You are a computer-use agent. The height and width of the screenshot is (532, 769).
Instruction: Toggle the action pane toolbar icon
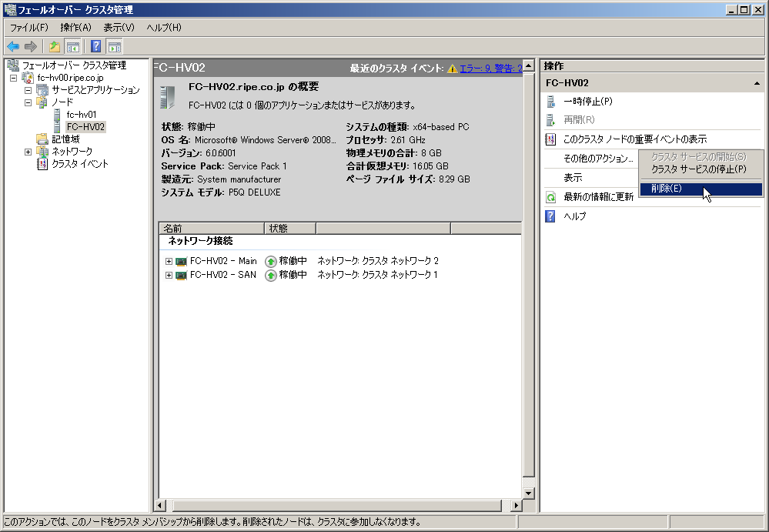click(114, 47)
